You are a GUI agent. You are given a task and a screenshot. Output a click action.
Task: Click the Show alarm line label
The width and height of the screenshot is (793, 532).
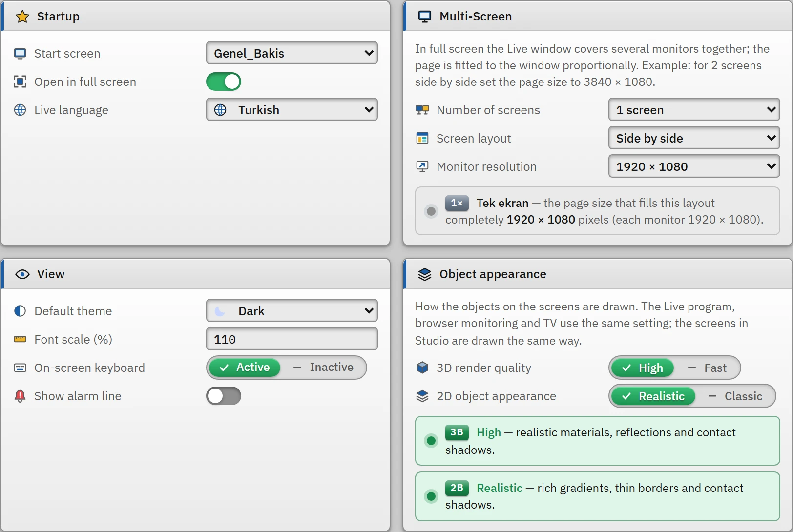point(78,396)
